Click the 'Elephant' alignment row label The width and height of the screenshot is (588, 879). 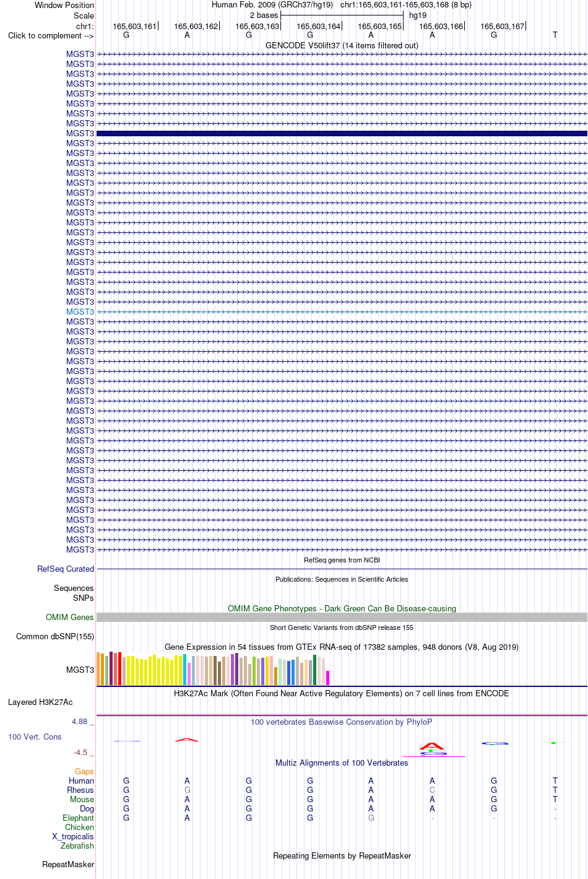(79, 818)
